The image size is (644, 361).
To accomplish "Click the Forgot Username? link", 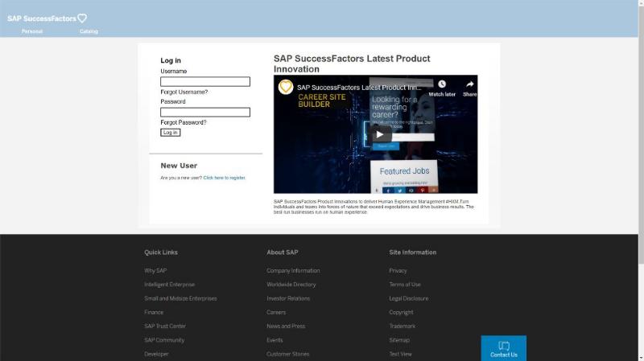I will (x=184, y=92).
